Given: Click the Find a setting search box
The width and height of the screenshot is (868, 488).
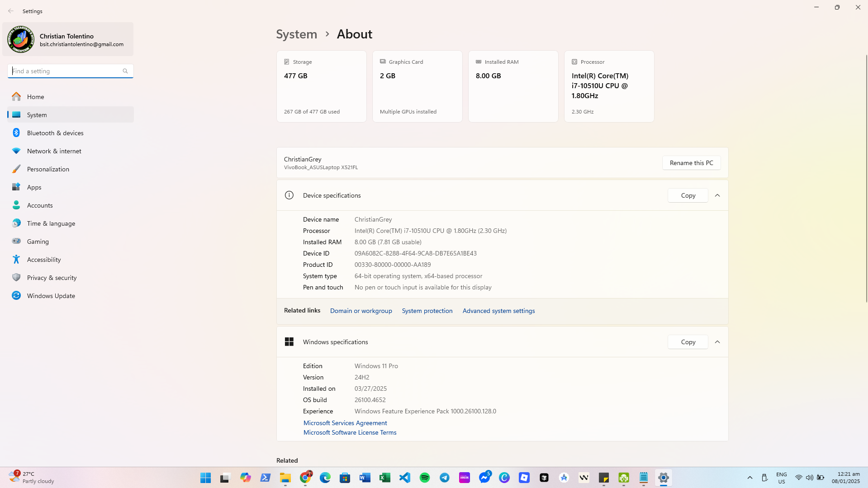Looking at the screenshot, I should (70, 71).
